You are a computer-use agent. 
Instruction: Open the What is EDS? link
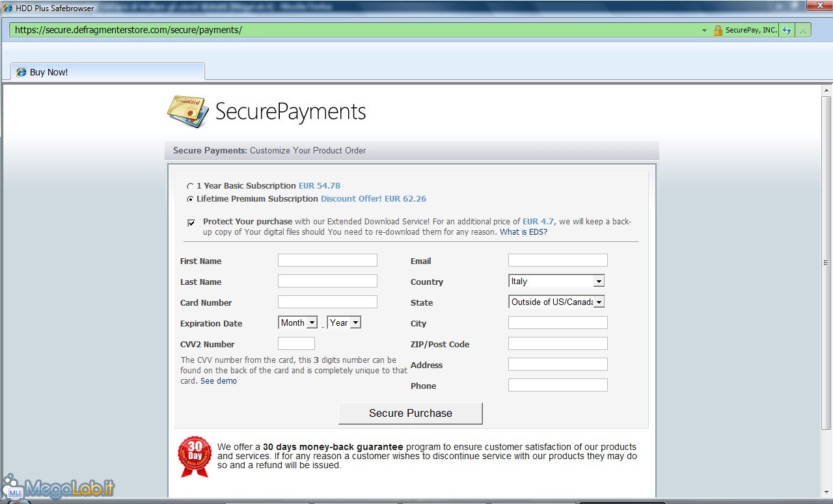[523, 232]
